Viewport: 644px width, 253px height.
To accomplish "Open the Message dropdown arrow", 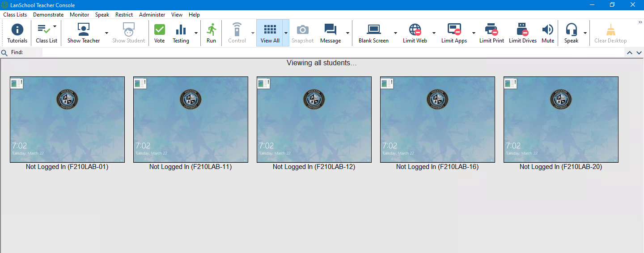I will (x=347, y=33).
